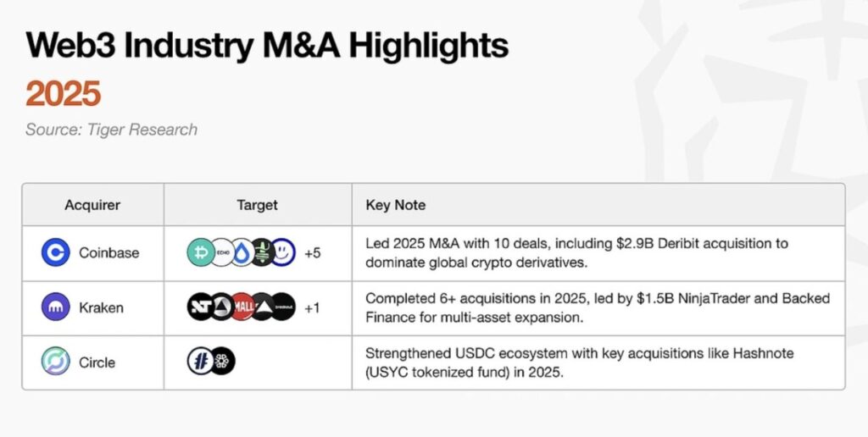The width and height of the screenshot is (868, 437).
Task: Expand the +1 more Kraken targets
Action: (312, 307)
